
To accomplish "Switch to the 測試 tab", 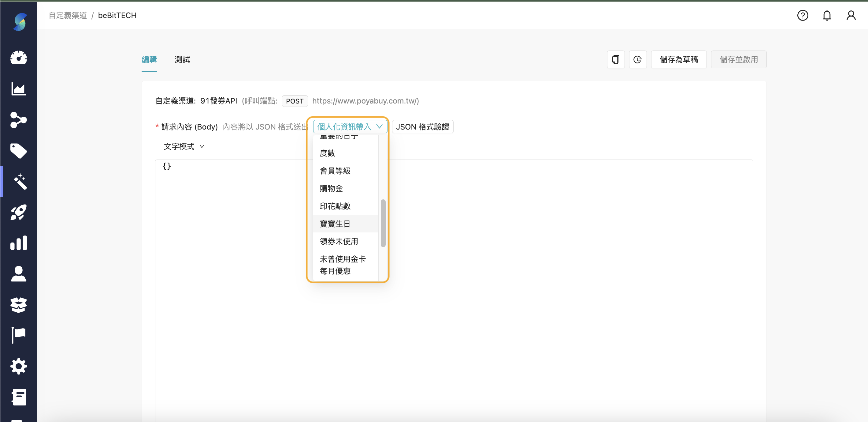I will tap(182, 60).
